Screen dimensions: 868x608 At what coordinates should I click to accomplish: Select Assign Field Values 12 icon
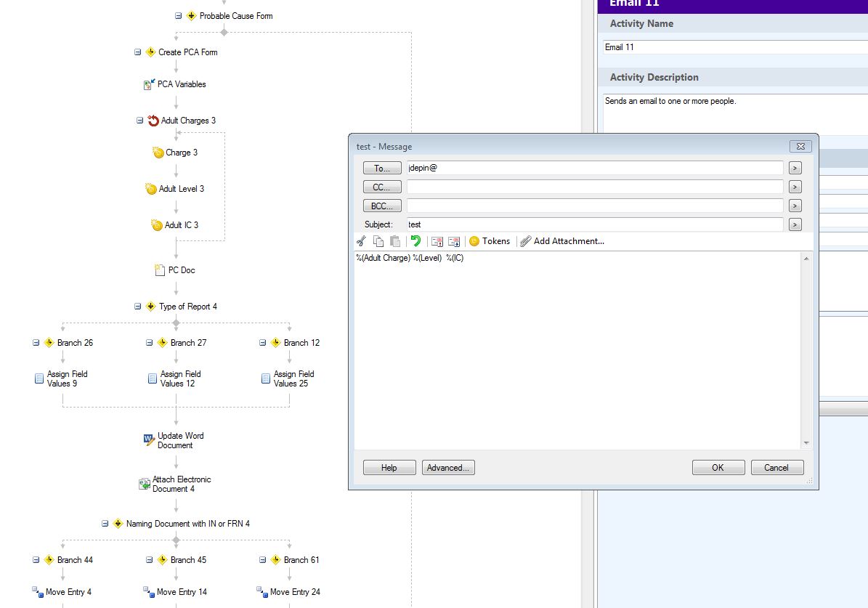click(153, 378)
